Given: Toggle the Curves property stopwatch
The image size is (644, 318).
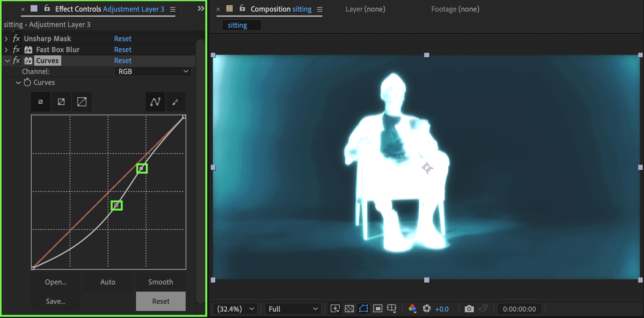Looking at the screenshot, I should [x=27, y=82].
